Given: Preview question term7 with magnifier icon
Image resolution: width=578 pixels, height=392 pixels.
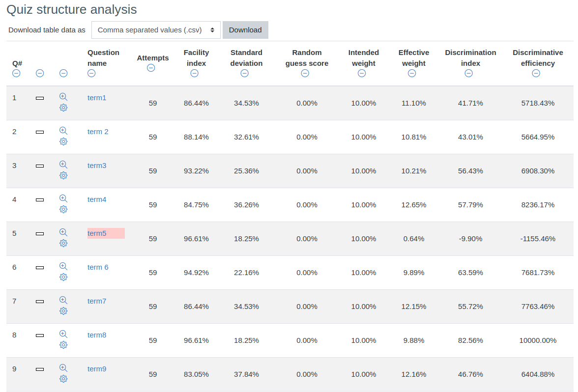Looking at the screenshot, I should (x=63, y=300).
